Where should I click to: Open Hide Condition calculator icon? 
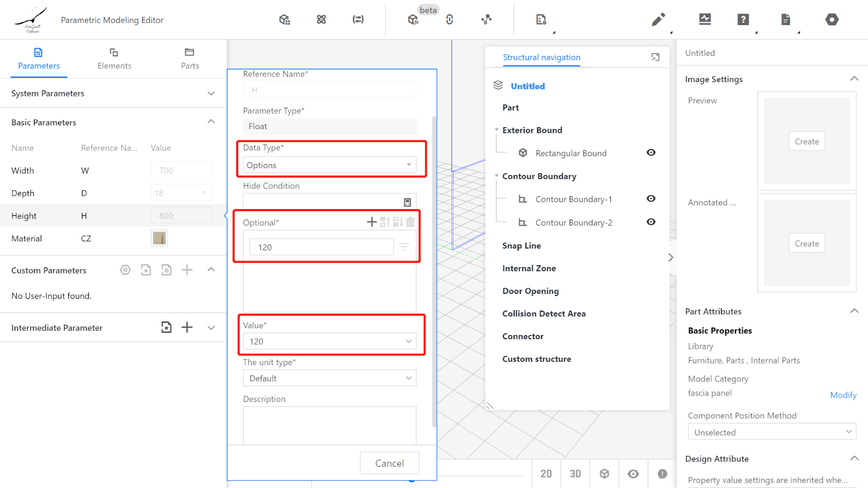click(407, 202)
